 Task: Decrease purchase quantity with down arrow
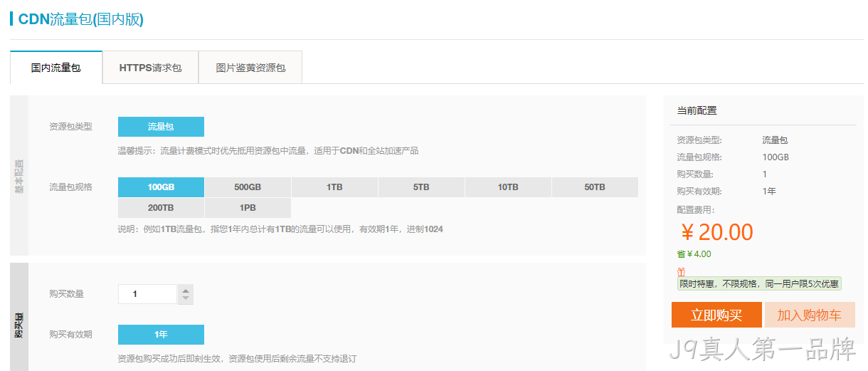click(x=186, y=299)
